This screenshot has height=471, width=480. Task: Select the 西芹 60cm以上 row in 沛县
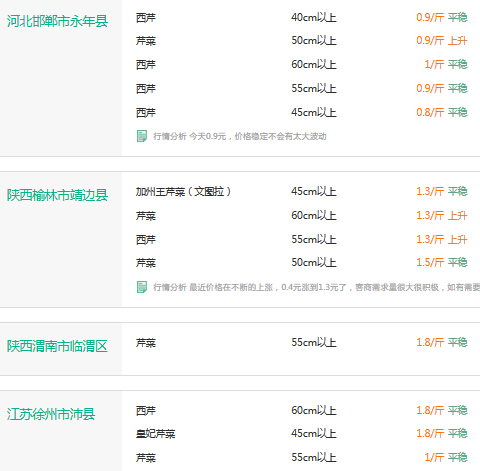(301, 410)
